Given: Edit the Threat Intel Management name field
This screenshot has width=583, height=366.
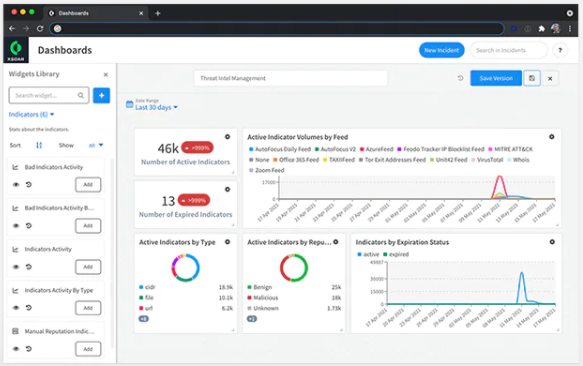Looking at the screenshot, I should (291, 78).
